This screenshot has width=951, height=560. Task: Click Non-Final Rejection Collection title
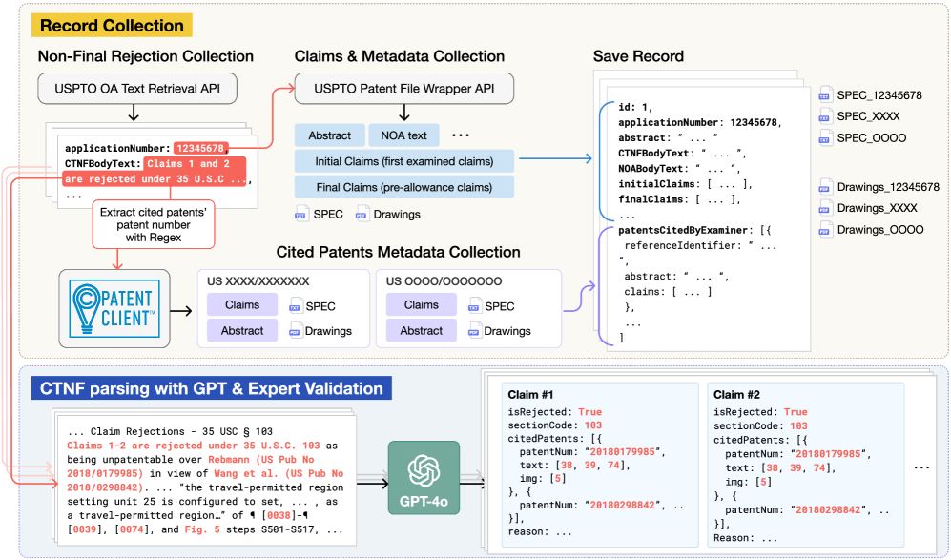[146, 56]
